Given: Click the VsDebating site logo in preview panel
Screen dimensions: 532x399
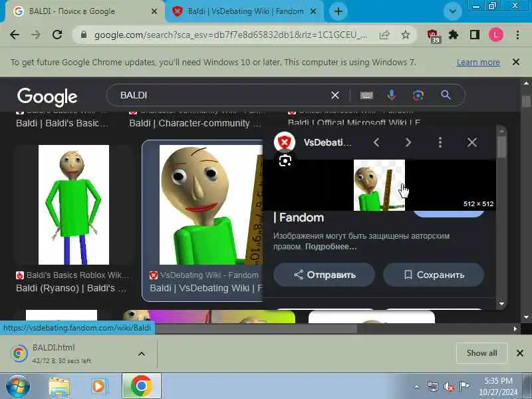Looking at the screenshot, I should point(285,142).
